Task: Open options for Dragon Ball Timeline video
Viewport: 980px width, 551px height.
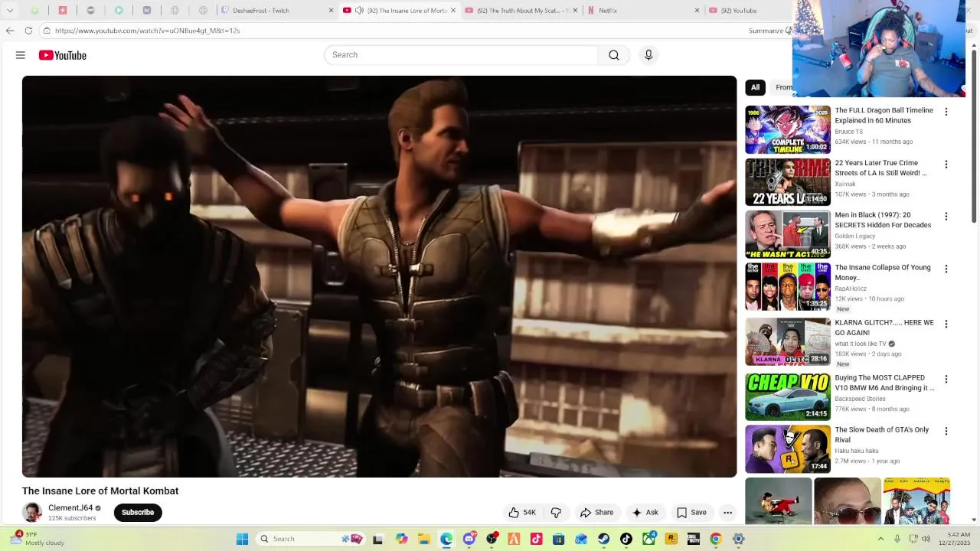Action: (946, 112)
